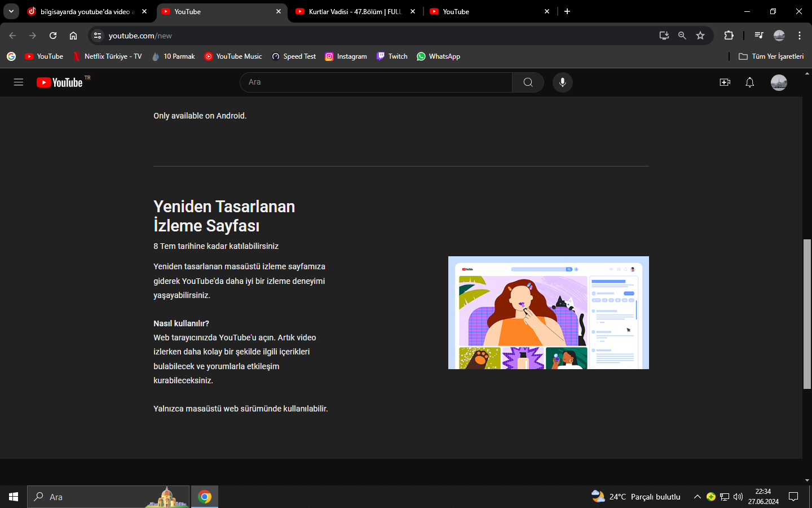Screen dimensions: 812x508
Task: Open the Create video icon
Action: (x=725, y=82)
